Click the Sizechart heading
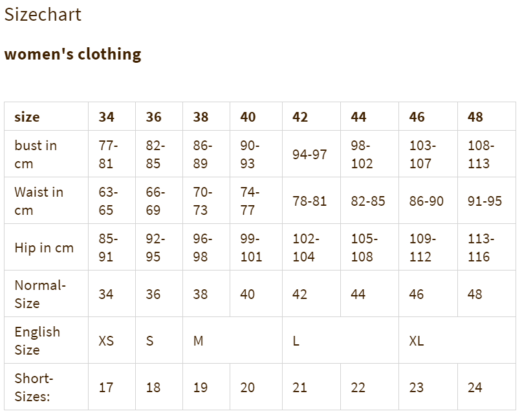522x420 pixels. 43,15
